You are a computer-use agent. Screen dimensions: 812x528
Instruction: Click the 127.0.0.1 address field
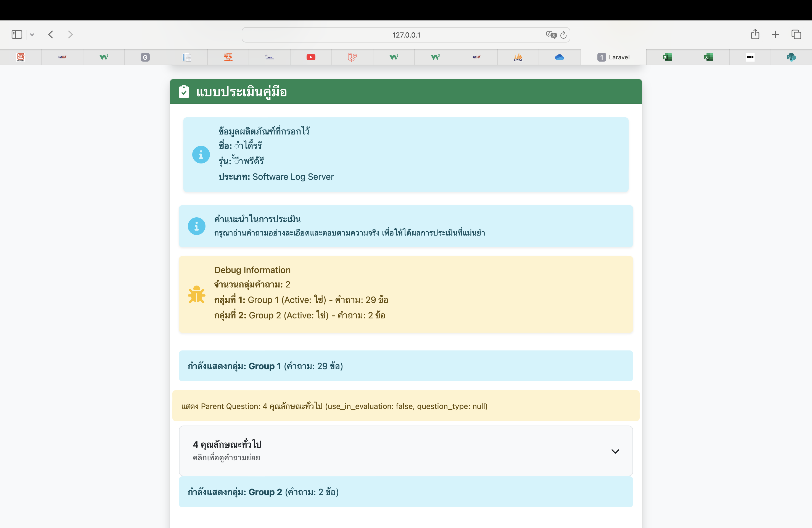[x=406, y=35]
